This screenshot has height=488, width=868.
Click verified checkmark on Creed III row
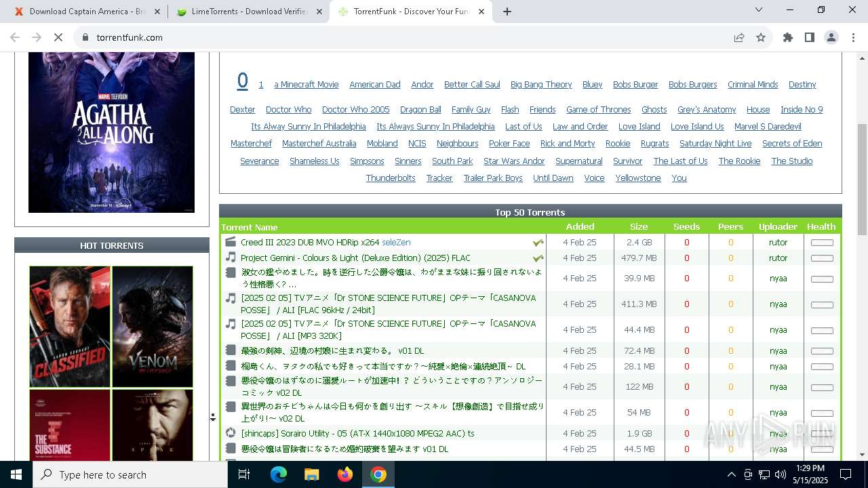pos(538,242)
